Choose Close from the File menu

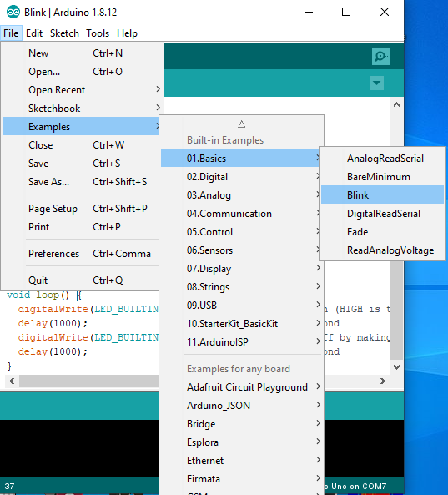[x=80, y=145]
